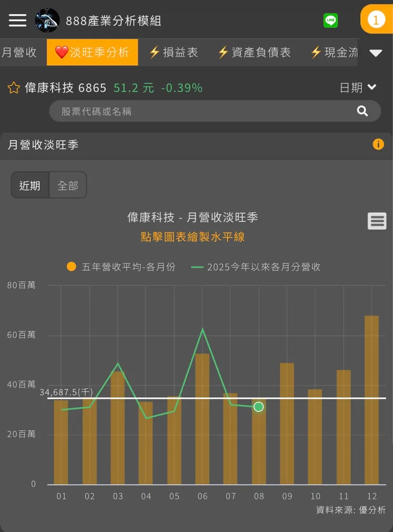Open the 日期 dropdown

coord(358,88)
